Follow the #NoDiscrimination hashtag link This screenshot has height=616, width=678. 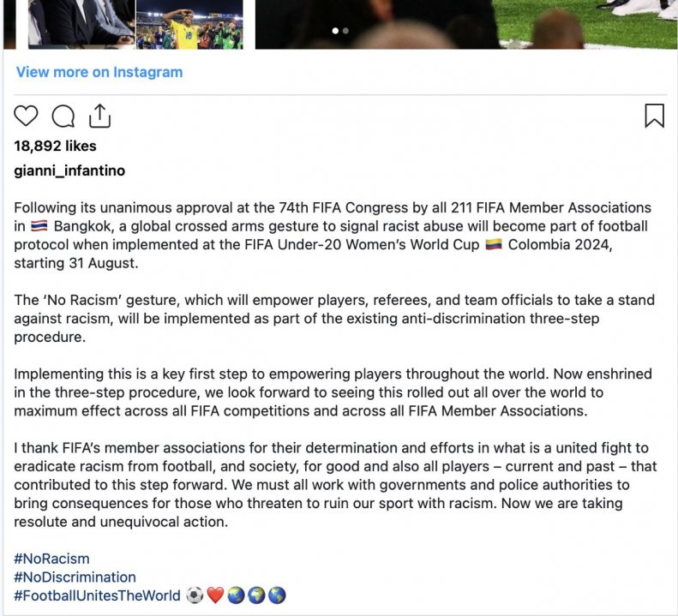tap(75, 577)
